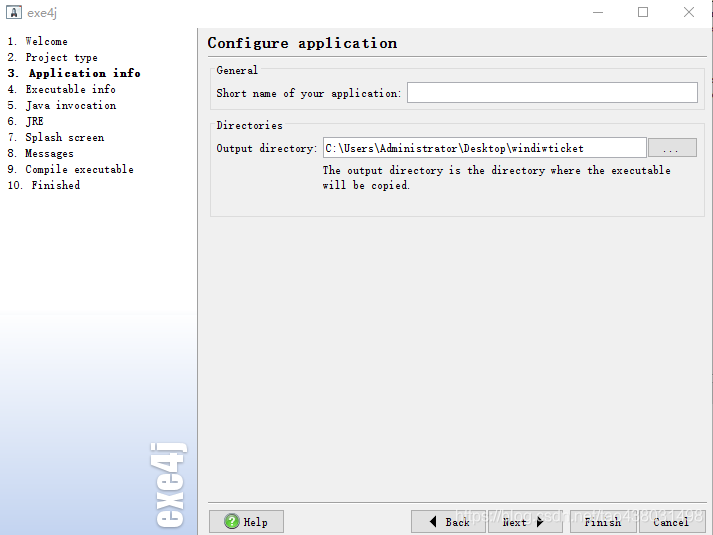
Task: Close the exe4j window
Action: tap(689, 12)
